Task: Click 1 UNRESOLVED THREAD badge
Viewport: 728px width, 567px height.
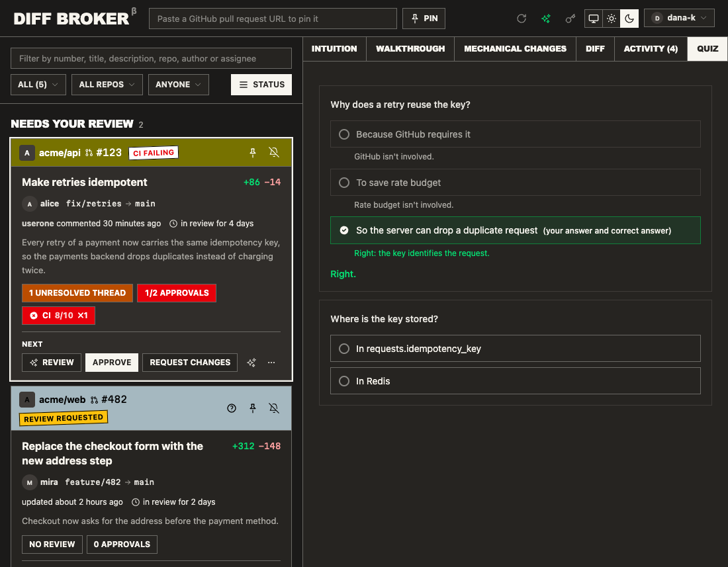Action: [x=77, y=293]
